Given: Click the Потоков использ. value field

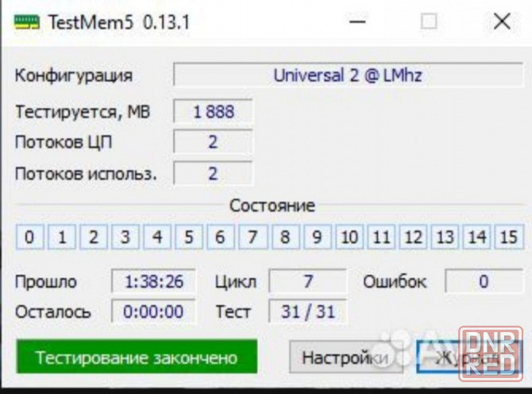Looking at the screenshot, I should 213,173.
